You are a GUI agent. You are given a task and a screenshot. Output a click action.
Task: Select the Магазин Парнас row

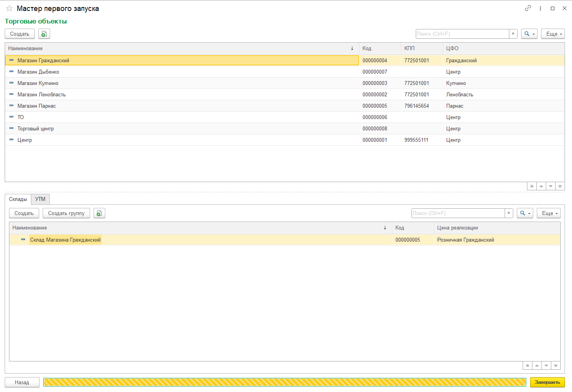(x=37, y=106)
